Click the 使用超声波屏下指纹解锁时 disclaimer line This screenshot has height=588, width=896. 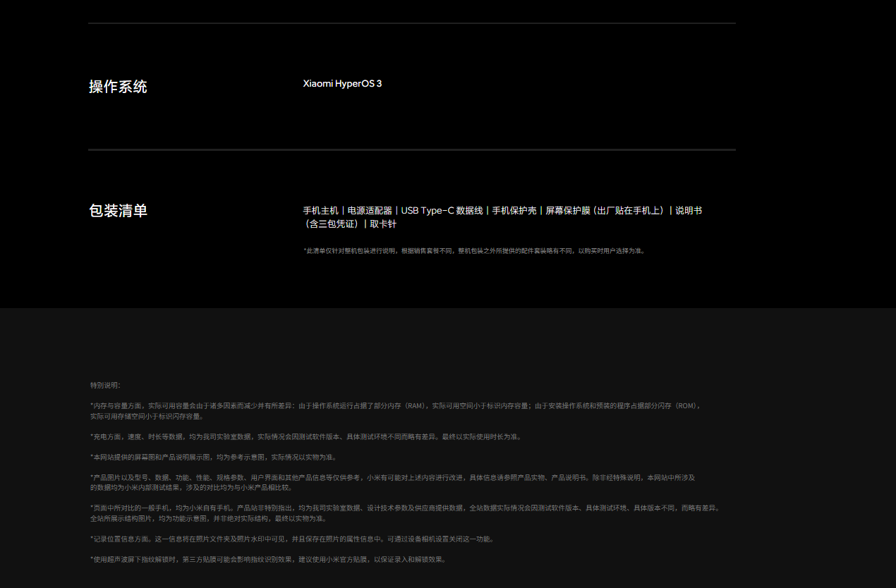coord(268,559)
